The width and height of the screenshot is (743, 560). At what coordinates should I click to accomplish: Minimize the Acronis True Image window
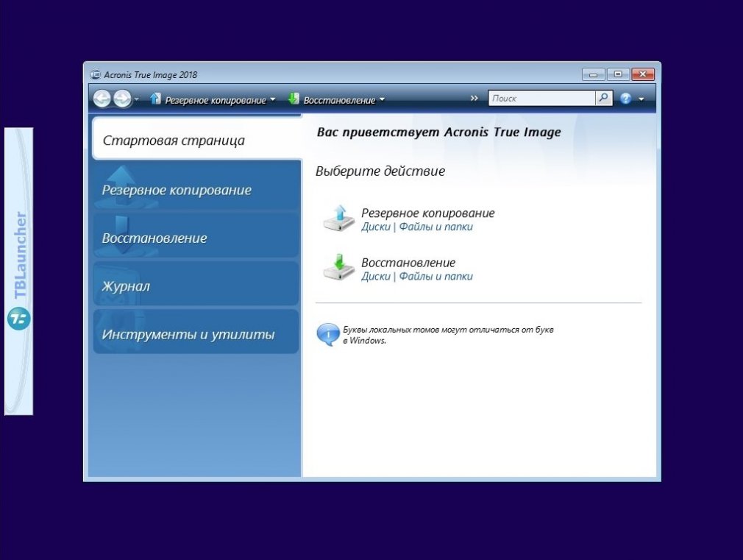[593, 74]
